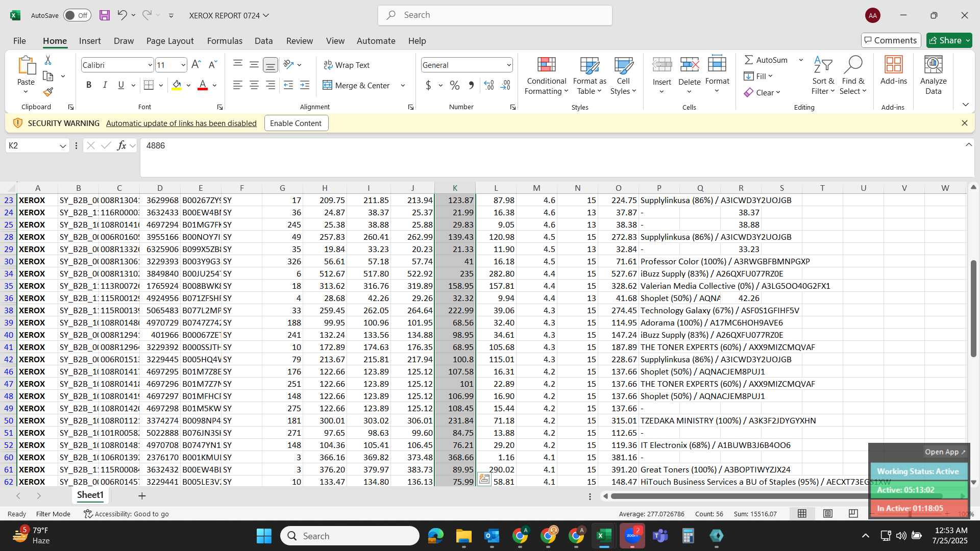Open font size dropdown showing 11

(183, 65)
